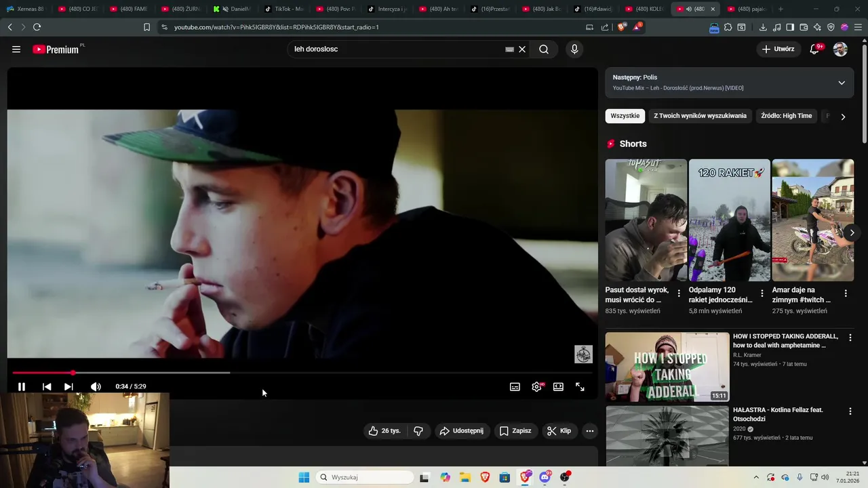Select the Z Twoich wyników wyszukiwania chip

(700, 116)
